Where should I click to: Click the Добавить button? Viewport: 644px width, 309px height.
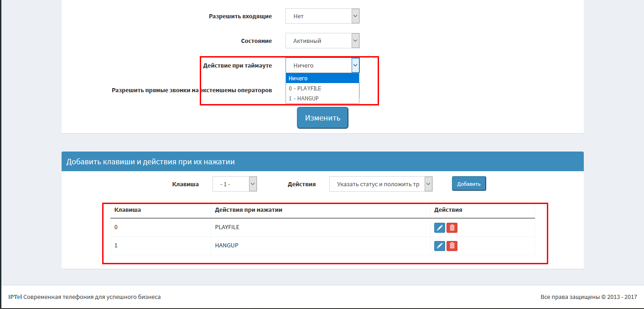pos(469,184)
